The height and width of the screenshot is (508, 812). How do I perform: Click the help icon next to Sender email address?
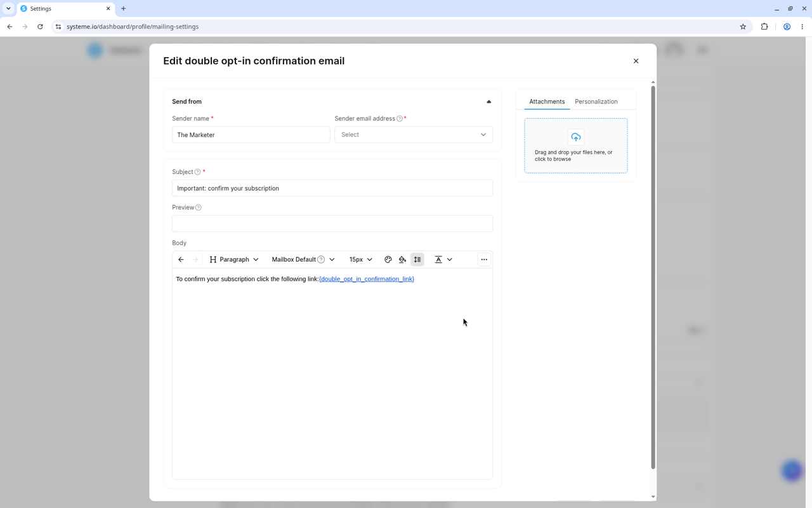click(x=400, y=119)
